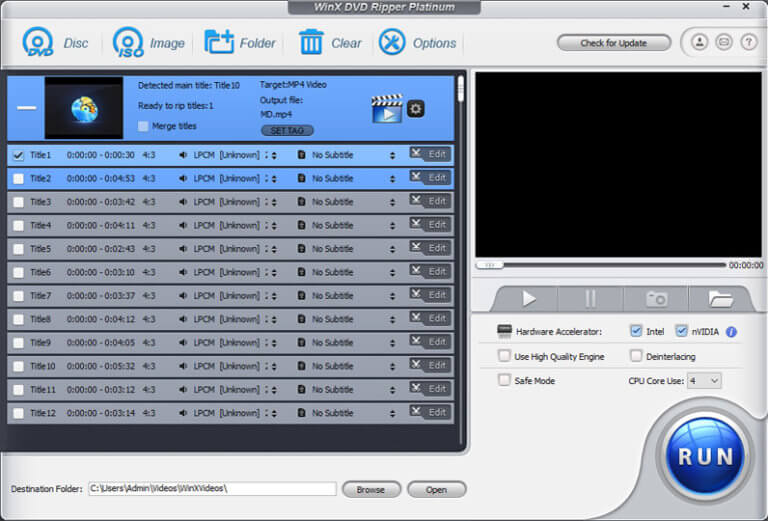Image resolution: width=768 pixels, height=521 pixels.
Task: Enable Deinterlacing option
Action: [636, 356]
